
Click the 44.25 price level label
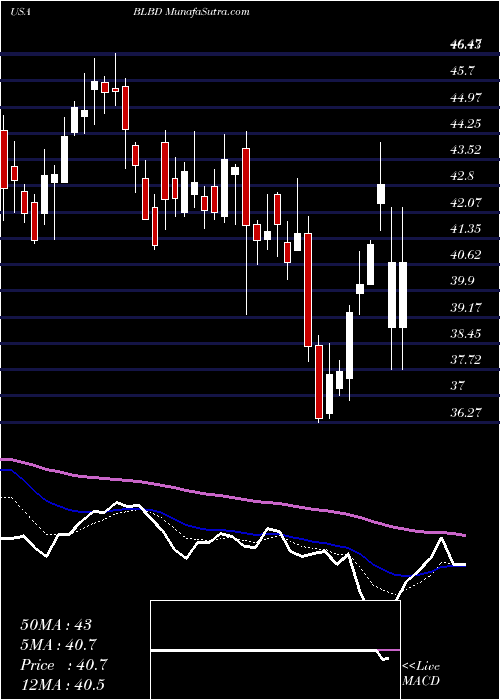point(467,124)
